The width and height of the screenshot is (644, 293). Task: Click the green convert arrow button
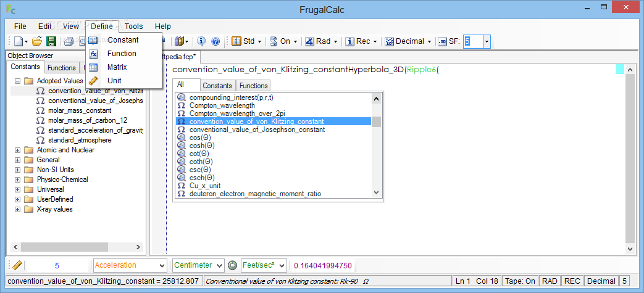click(x=232, y=265)
